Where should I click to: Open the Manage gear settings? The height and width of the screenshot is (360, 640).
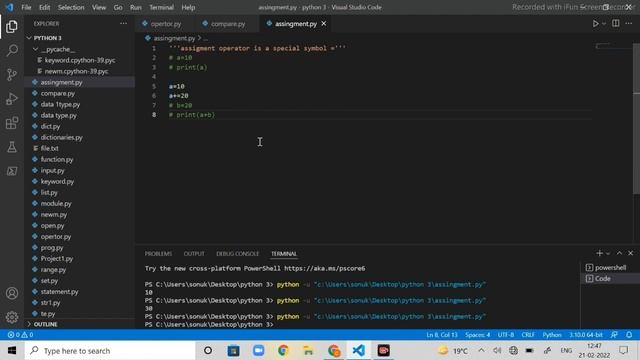point(12,317)
